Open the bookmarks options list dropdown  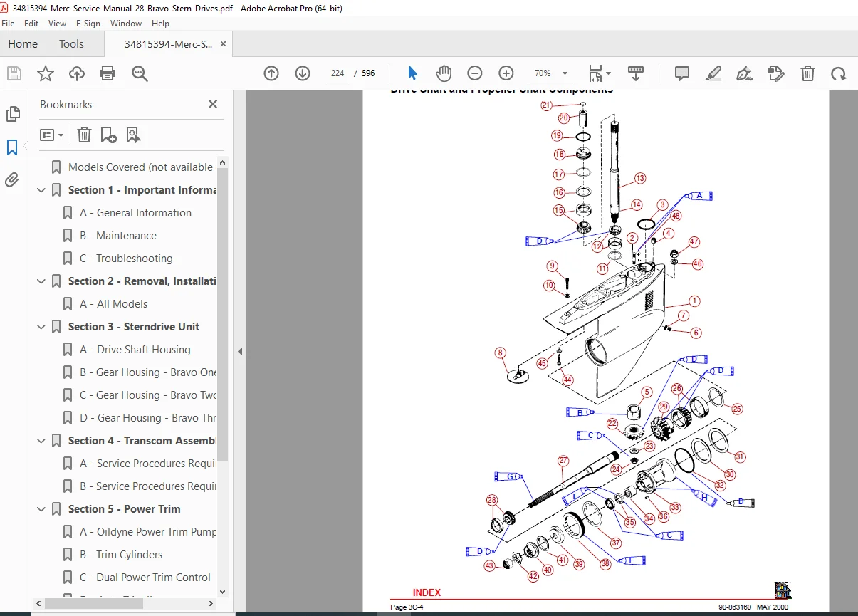[x=52, y=135]
